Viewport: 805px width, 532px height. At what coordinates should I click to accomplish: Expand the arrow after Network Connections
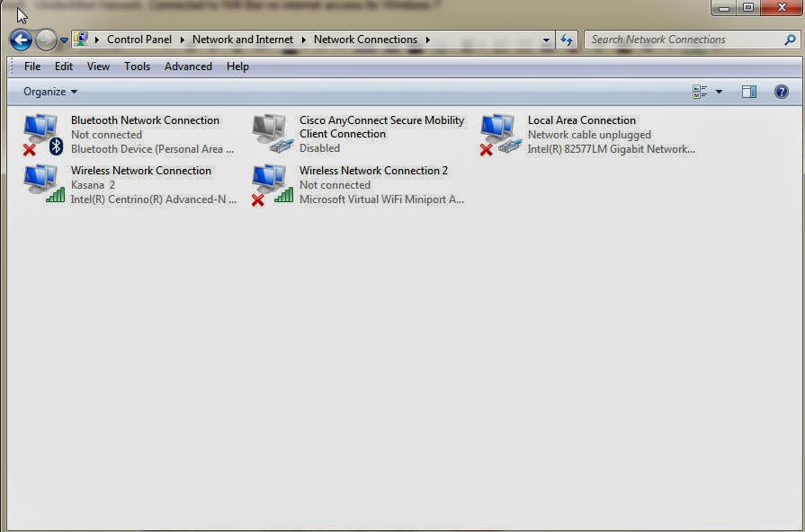tap(427, 40)
